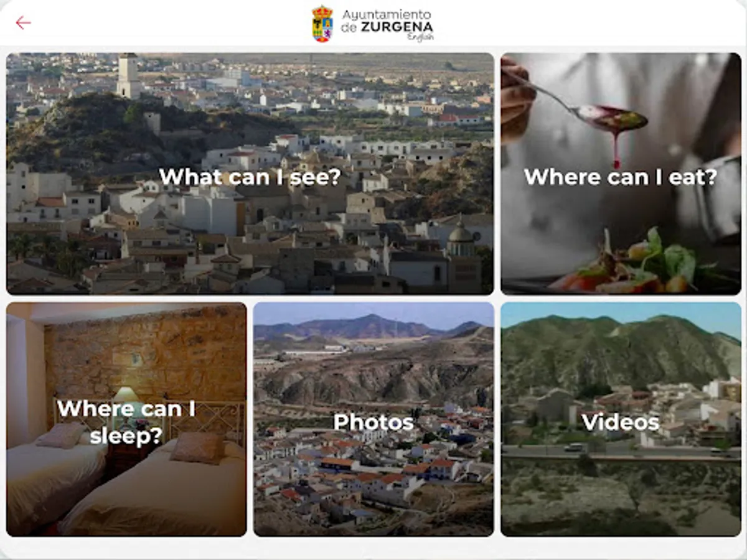The image size is (747, 560).
Task: Tap the Ayuntamiento de Zurgena title text
Action: 387,21
